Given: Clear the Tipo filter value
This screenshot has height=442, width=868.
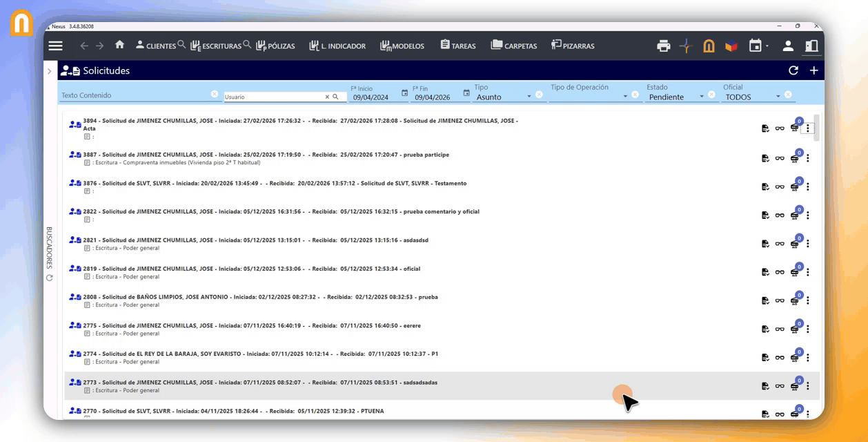Looking at the screenshot, I should [539, 95].
